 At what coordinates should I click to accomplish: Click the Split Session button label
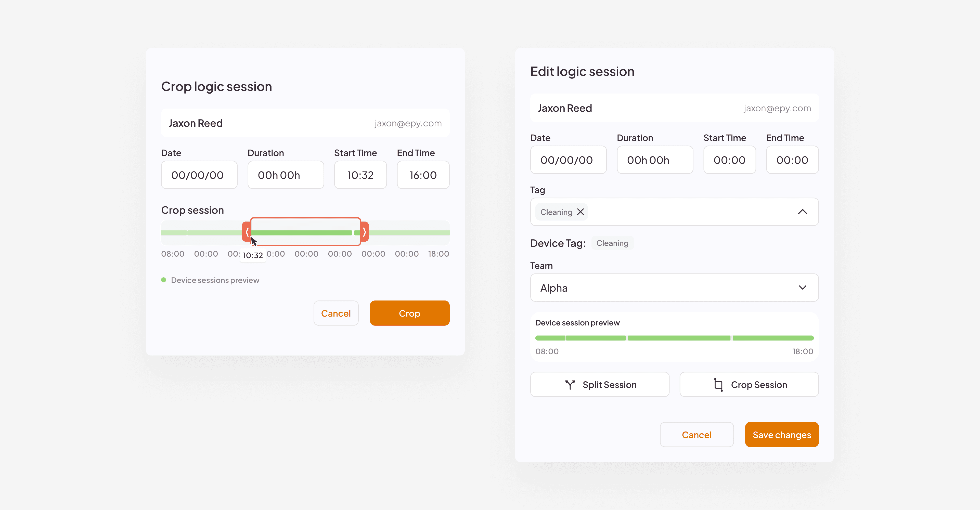coord(610,385)
